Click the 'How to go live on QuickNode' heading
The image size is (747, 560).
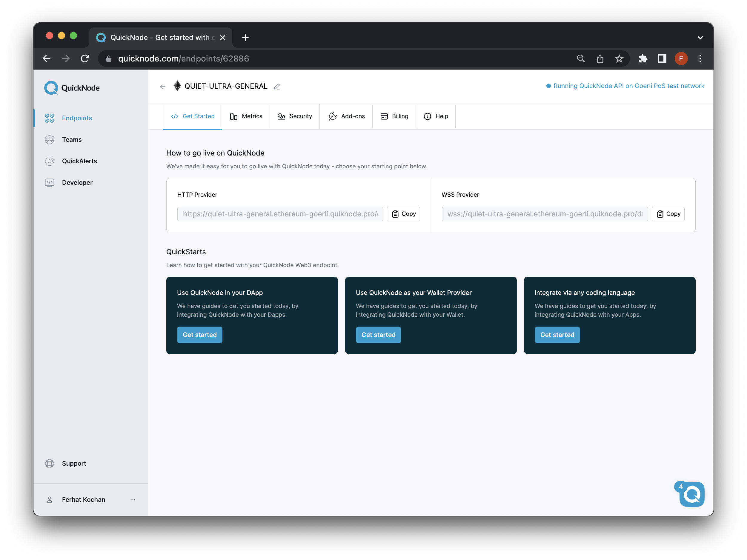click(x=215, y=153)
